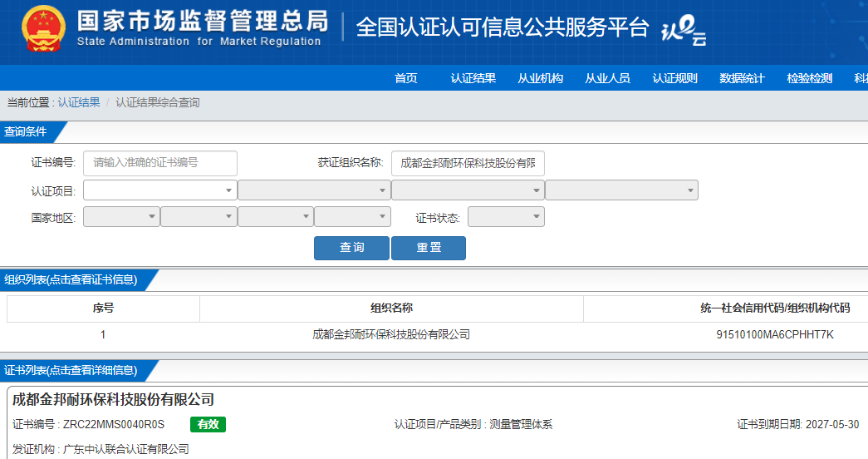Screen dimensions: 868x459
Task: Open the 认证规则 navigation tab
Action: click(674, 78)
